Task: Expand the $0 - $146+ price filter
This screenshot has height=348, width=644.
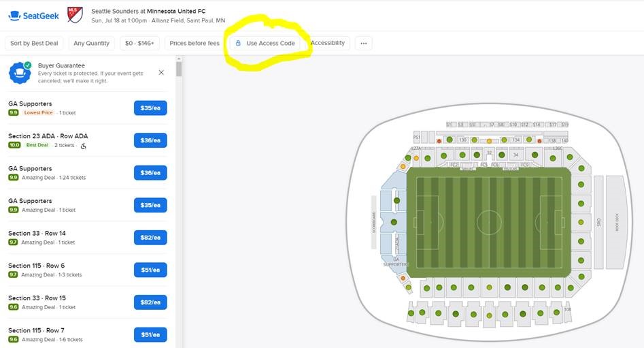Action: [139, 43]
